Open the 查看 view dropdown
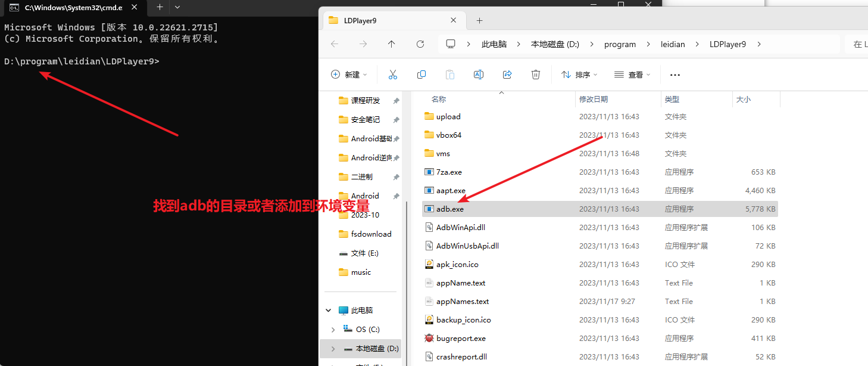 click(632, 75)
